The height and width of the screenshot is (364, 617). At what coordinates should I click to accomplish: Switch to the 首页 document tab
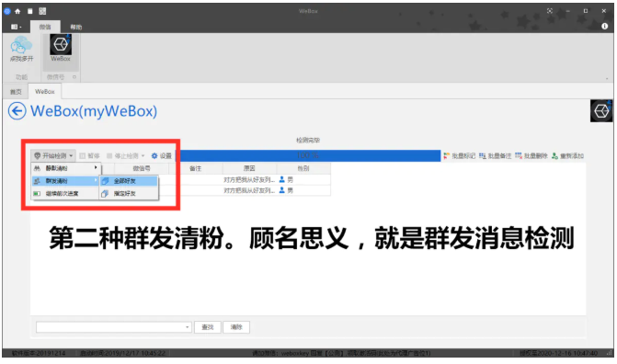coord(16,92)
